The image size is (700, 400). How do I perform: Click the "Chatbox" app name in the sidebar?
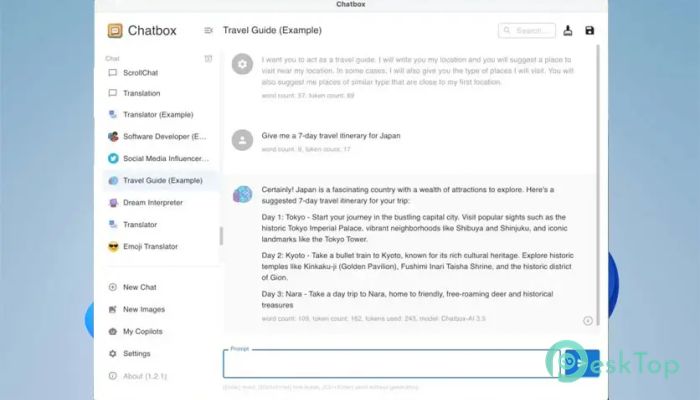(152, 30)
